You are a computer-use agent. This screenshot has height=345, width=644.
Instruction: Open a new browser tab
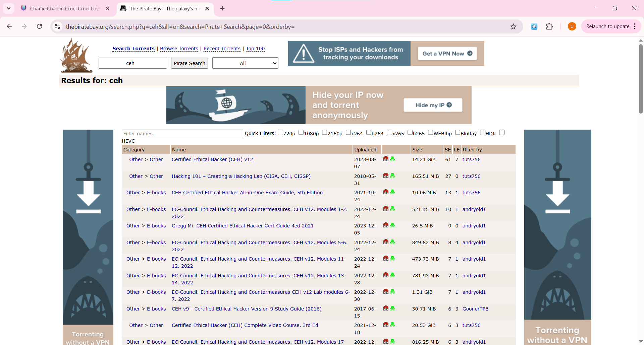point(222,8)
